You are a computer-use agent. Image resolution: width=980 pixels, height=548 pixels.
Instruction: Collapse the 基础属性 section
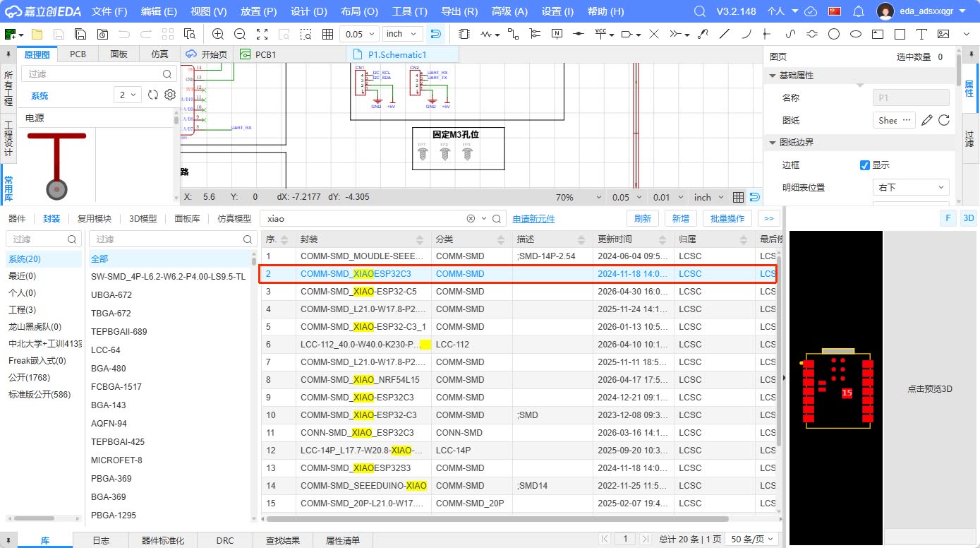(x=773, y=76)
